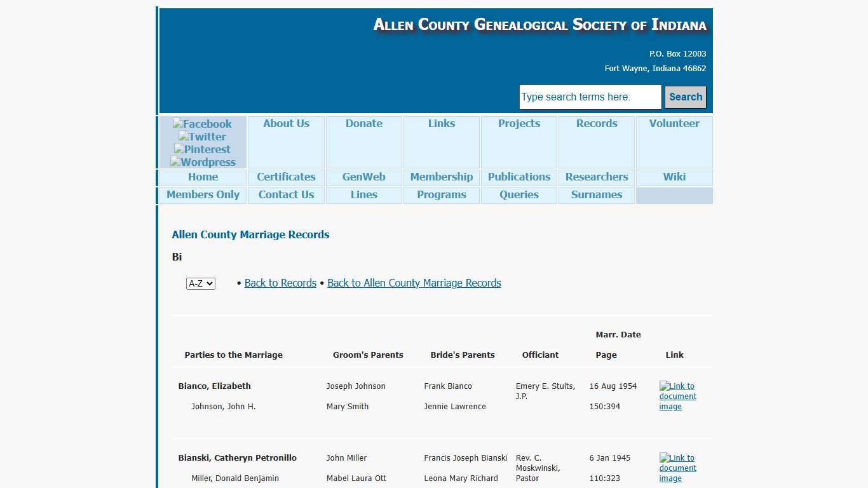868x488 pixels.
Task: View document image for Bianco, Elizabeth record
Action: point(677,396)
